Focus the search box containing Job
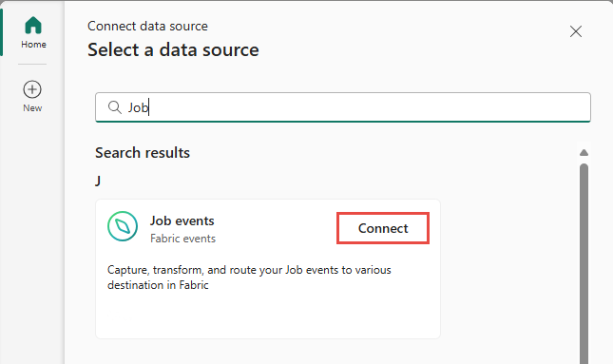The width and height of the screenshot is (613, 364). pos(343,107)
